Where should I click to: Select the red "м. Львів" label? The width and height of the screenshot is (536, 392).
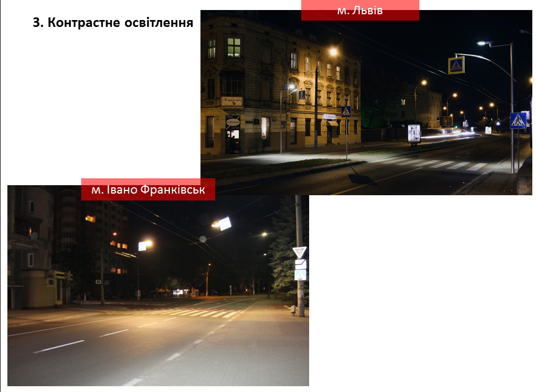360,11
